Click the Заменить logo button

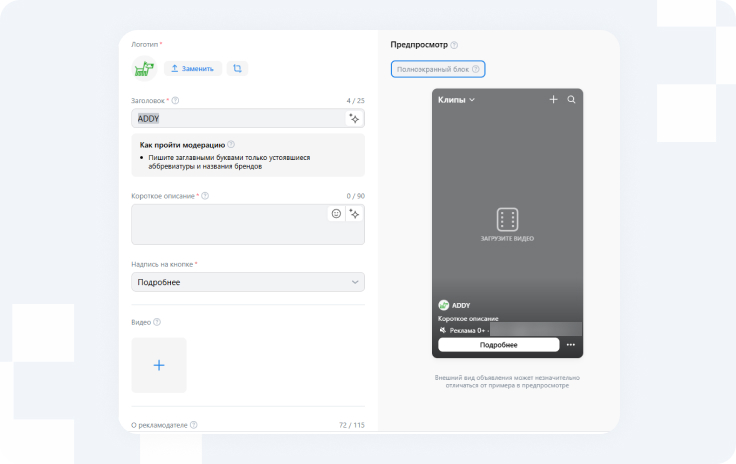[193, 69]
